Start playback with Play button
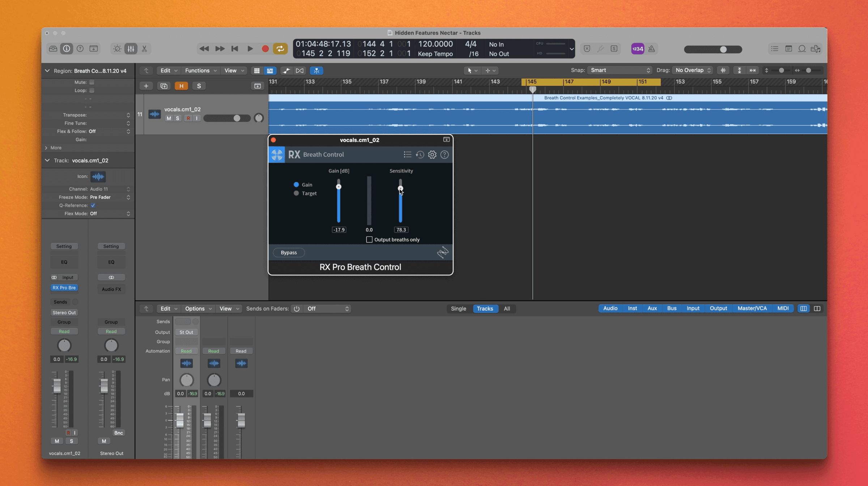This screenshot has height=486, width=868. click(x=250, y=49)
